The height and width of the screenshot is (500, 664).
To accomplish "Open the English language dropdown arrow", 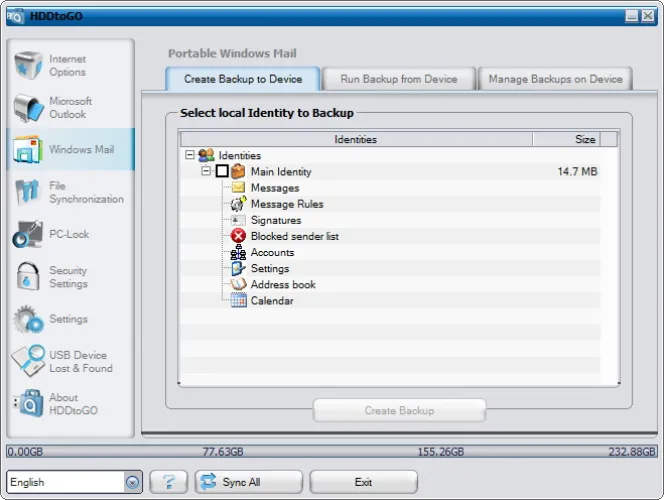I will (132, 482).
